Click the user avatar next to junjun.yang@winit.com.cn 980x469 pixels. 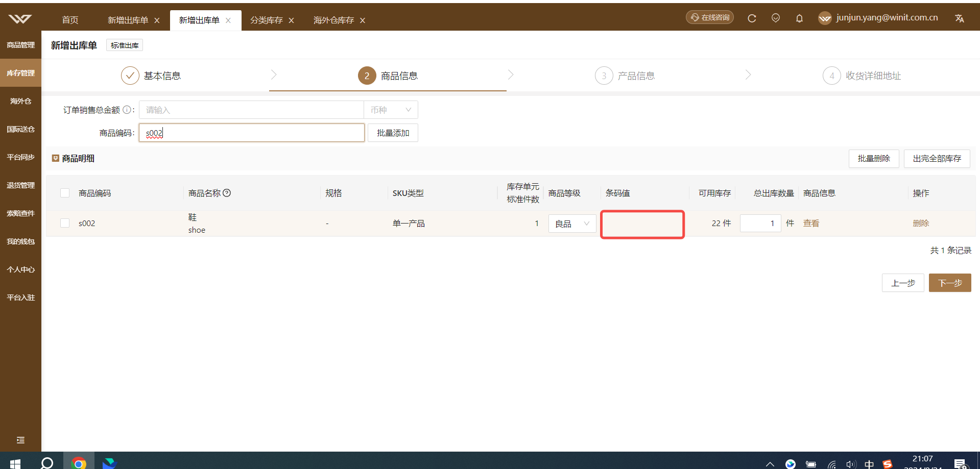click(825, 18)
